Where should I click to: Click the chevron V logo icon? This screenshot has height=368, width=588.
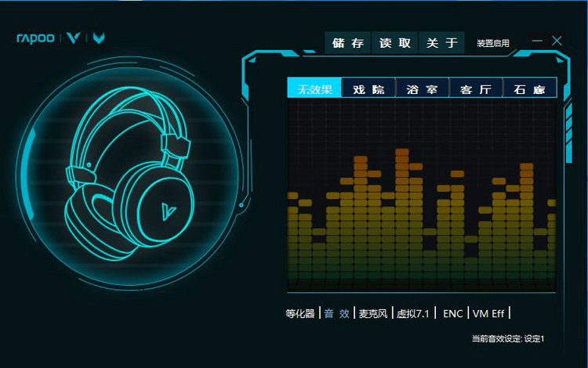coord(99,38)
